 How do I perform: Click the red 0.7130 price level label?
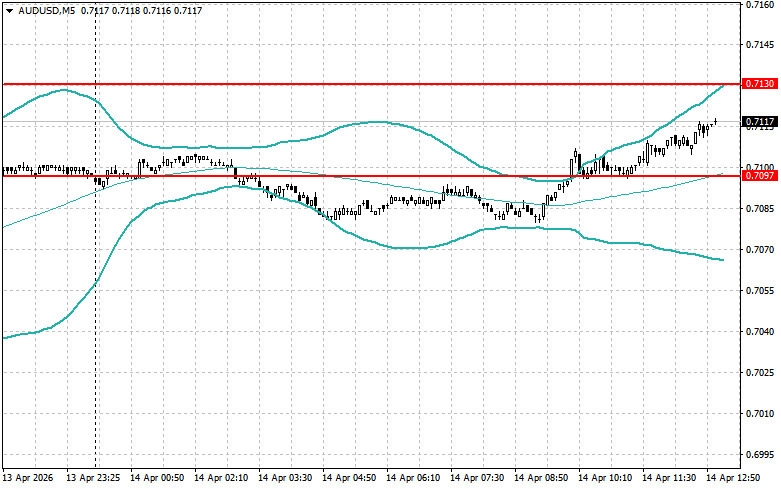coord(760,84)
